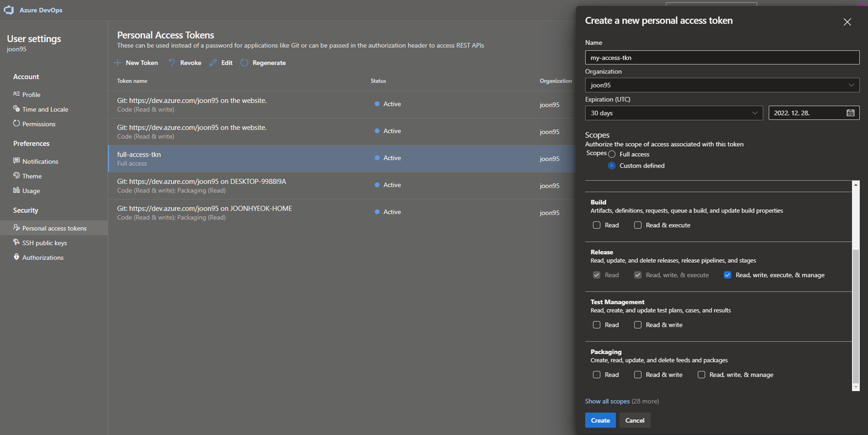Click the Usage chart icon
Viewport: 868px width, 435px height.
(16, 190)
